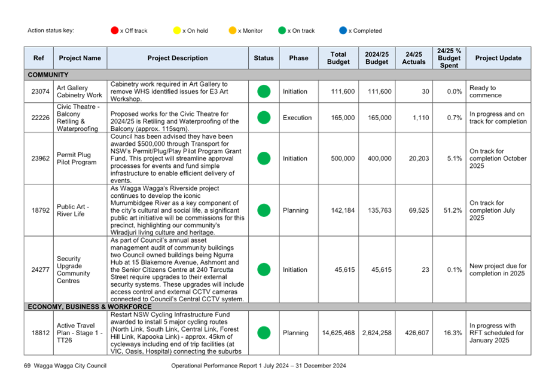Click the Ref column header
This screenshot has height=392, width=555.
(39, 58)
